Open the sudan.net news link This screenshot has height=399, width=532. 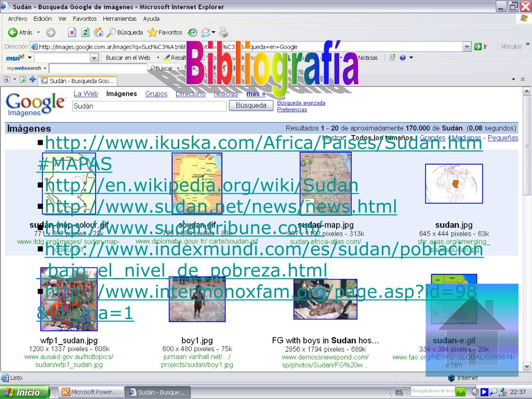pyautogui.click(x=221, y=207)
